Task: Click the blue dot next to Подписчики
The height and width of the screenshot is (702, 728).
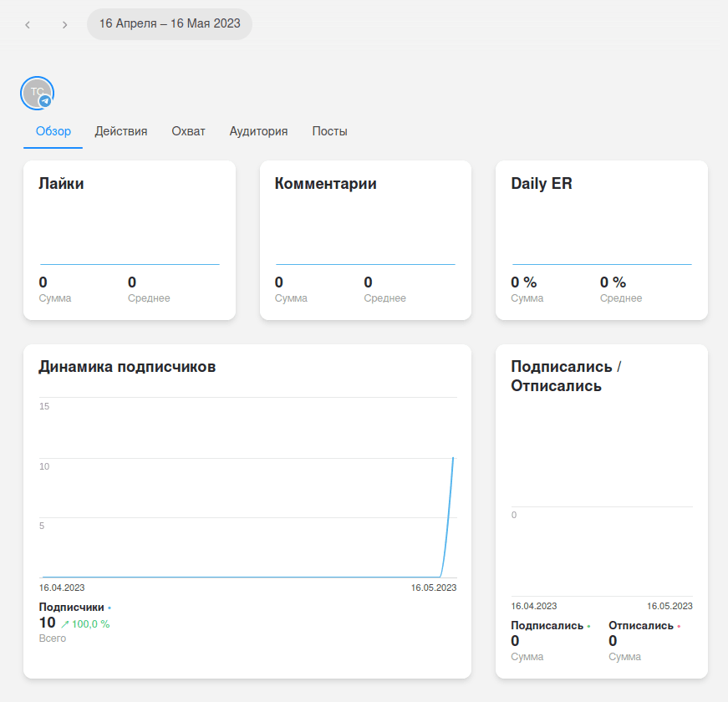Action: (x=109, y=608)
